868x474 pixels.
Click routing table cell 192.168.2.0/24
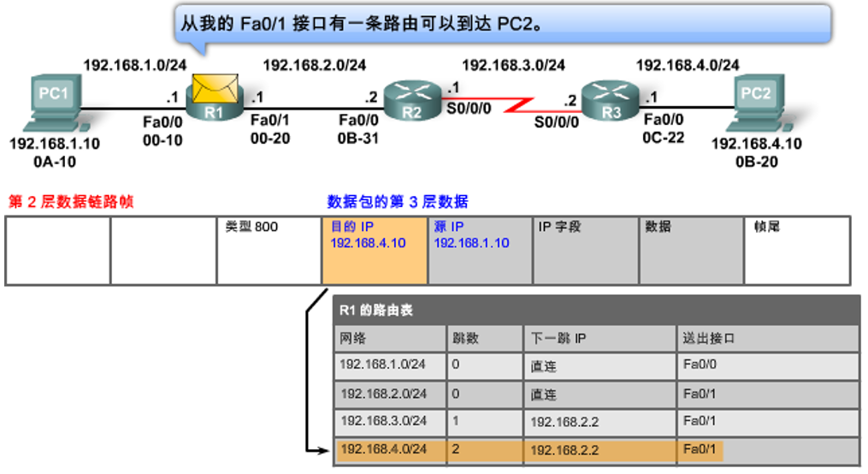click(x=390, y=394)
